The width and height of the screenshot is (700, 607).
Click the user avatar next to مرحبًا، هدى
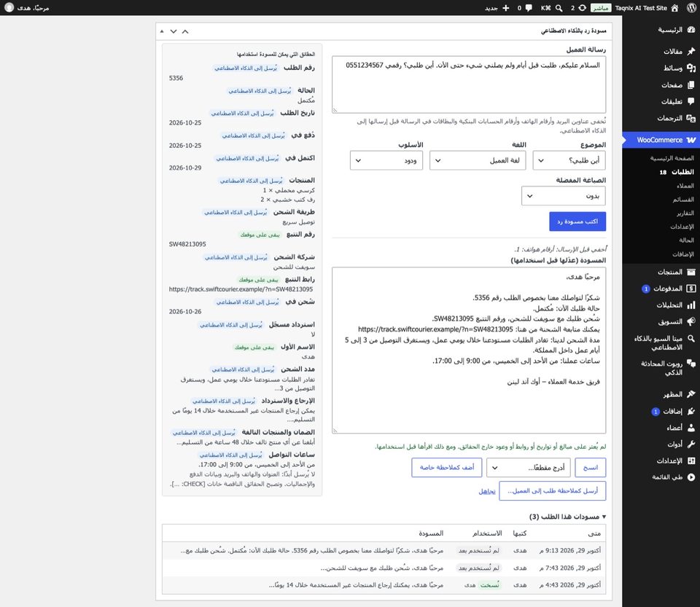pos(9,7)
